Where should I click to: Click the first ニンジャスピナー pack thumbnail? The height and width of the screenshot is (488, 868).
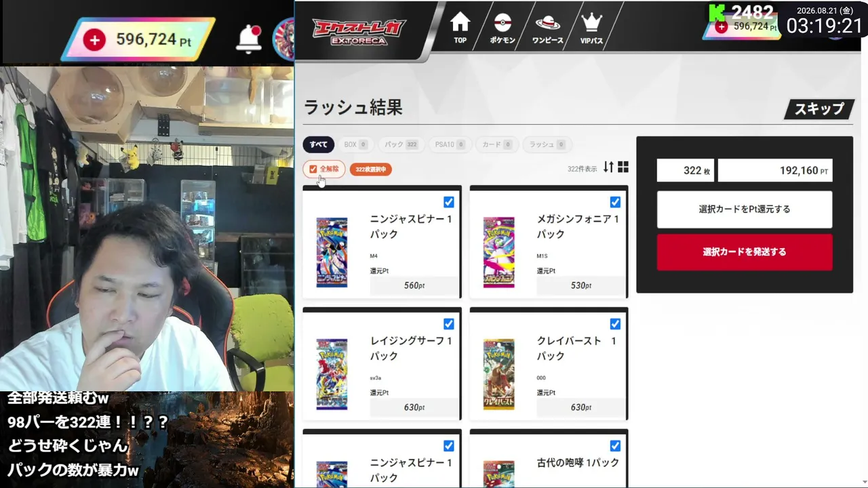point(332,252)
